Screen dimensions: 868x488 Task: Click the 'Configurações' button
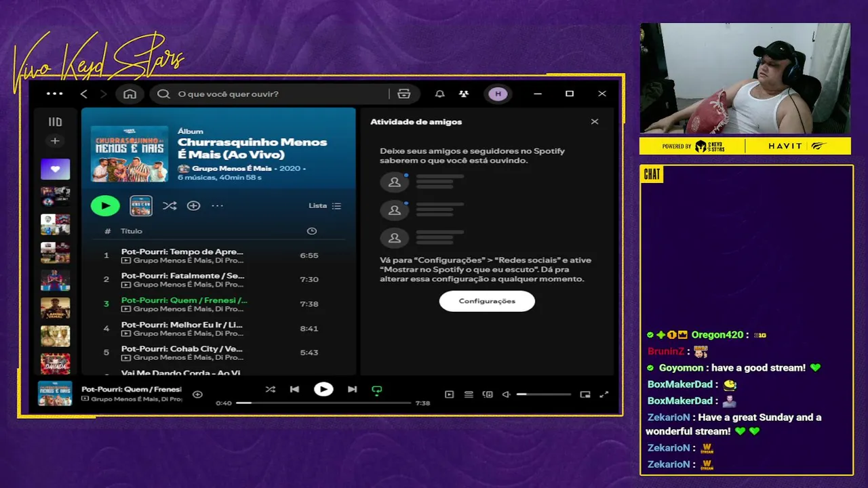487,301
